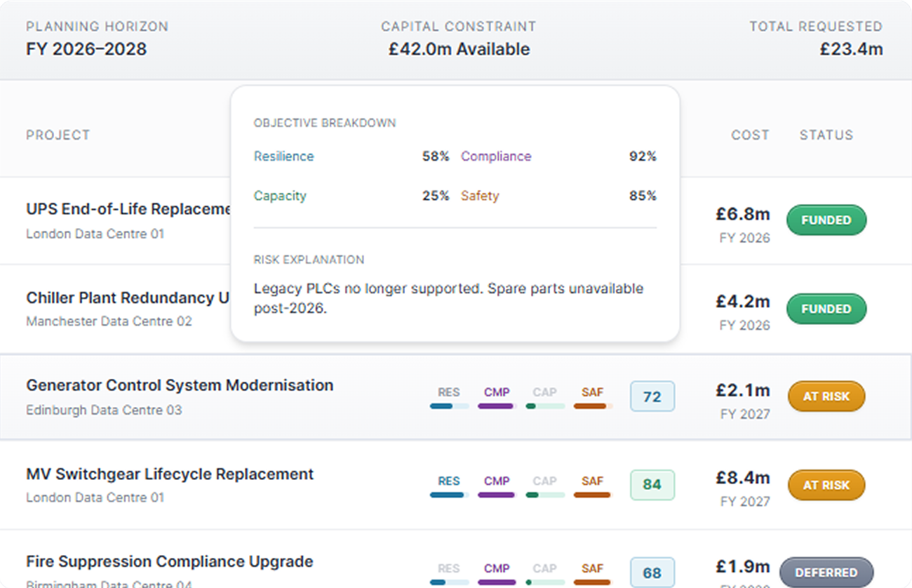Viewport: 912px width, 588px height.
Task: Sort by the PROJECT column header
Action: click(58, 135)
